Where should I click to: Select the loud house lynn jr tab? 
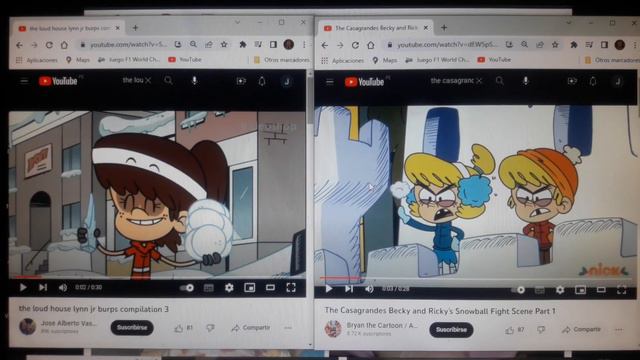click(x=69, y=28)
